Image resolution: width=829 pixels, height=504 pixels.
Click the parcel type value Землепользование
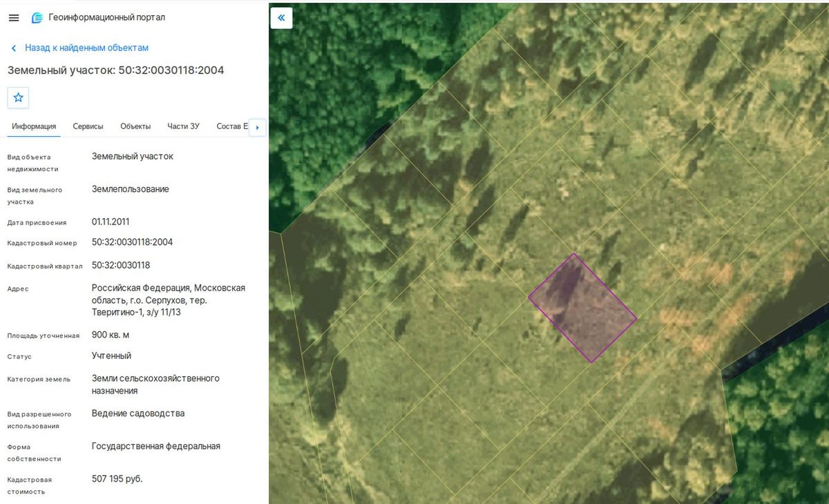(131, 189)
